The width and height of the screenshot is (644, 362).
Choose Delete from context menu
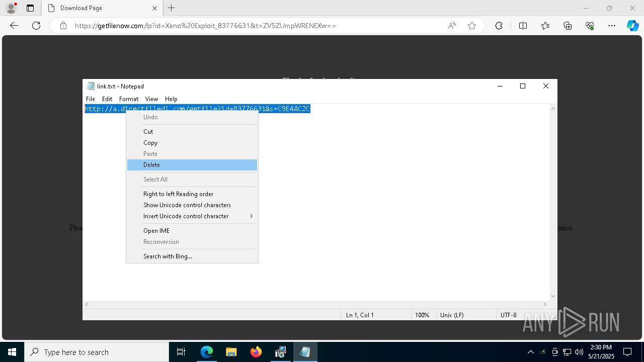coord(192,165)
